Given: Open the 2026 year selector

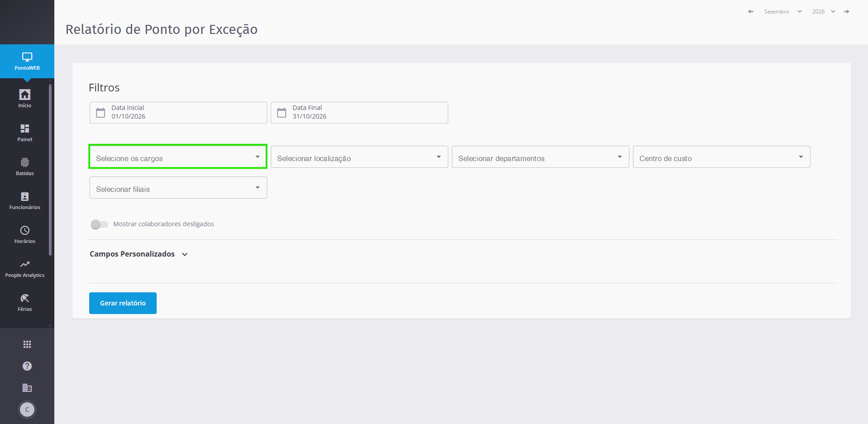Looking at the screenshot, I should (x=823, y=11).
